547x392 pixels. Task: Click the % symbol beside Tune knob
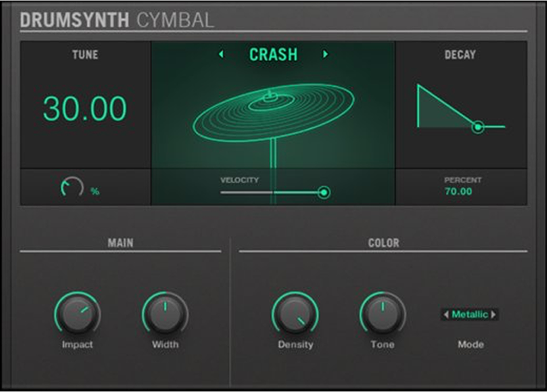tap(95, 192)
